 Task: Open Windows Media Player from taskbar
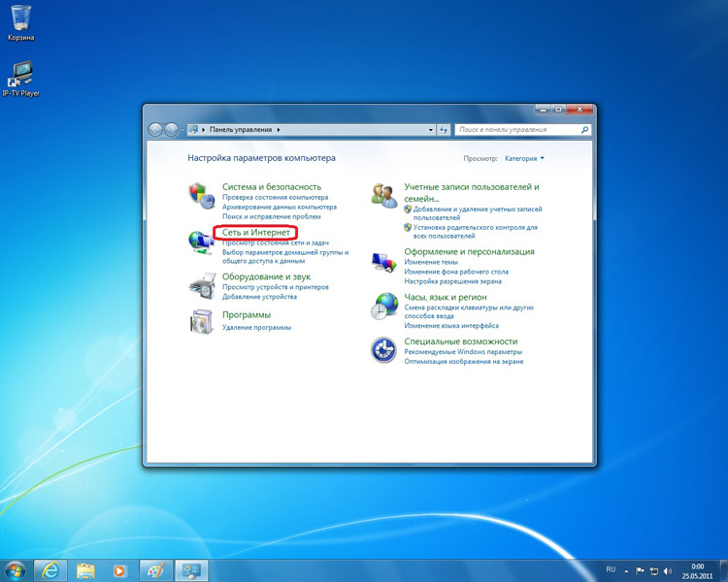point(119,570)
